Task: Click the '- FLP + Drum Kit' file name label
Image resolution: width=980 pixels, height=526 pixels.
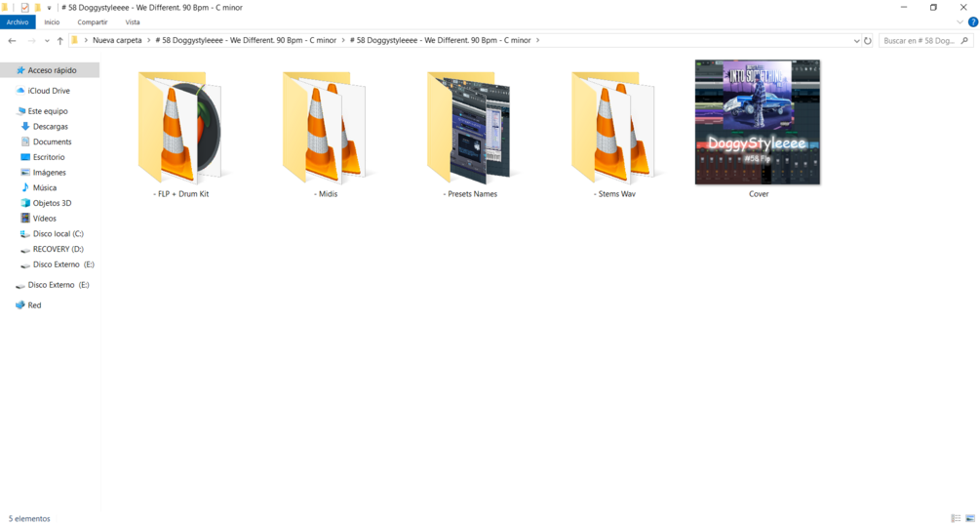Action: (180, 194)
